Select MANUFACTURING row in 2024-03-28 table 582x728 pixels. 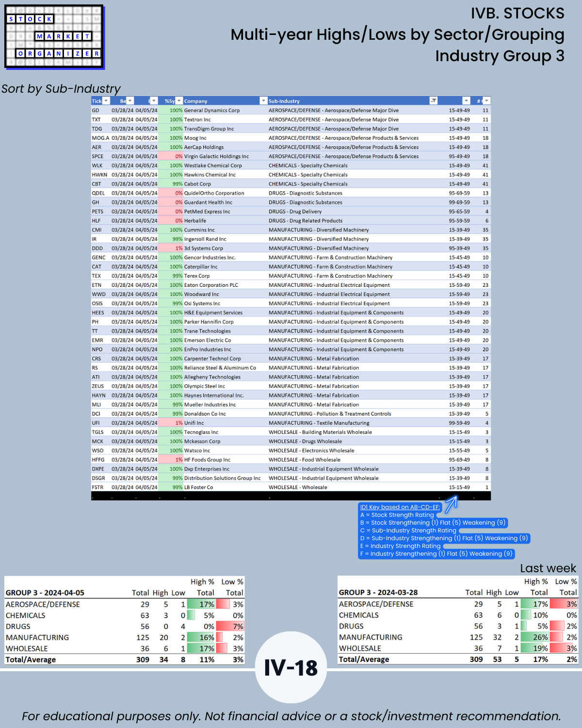pyautogui.click(x=458, y=637)
